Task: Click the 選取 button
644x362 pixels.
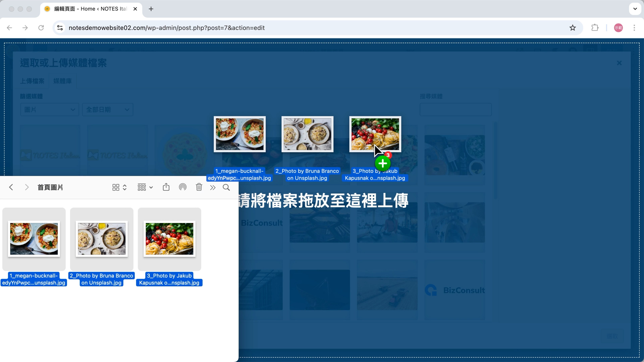Action: (612, 336)
